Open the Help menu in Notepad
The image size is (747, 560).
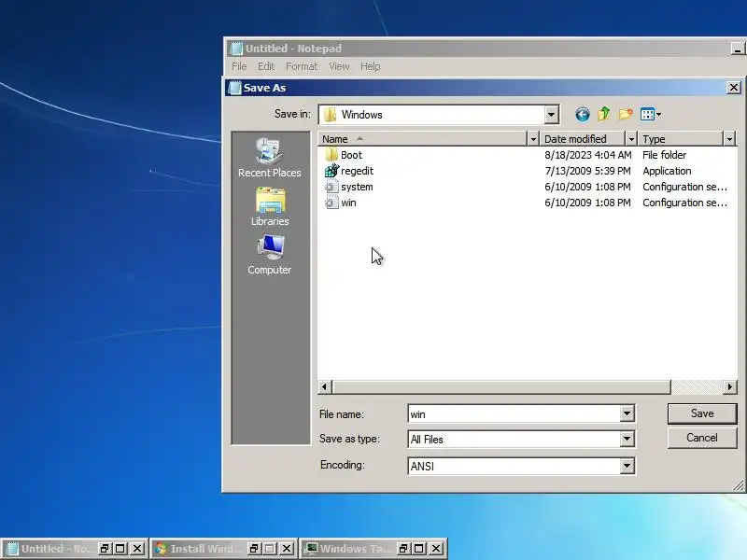(370, 66)
